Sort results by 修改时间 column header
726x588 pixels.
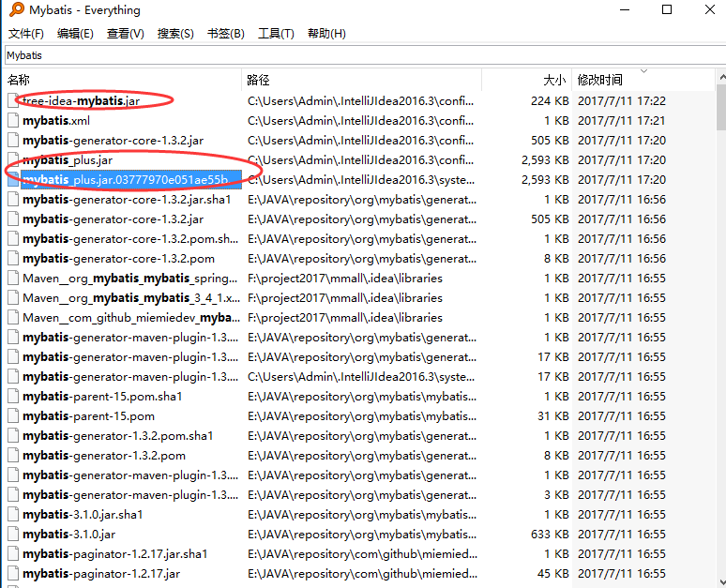[643, 80]
